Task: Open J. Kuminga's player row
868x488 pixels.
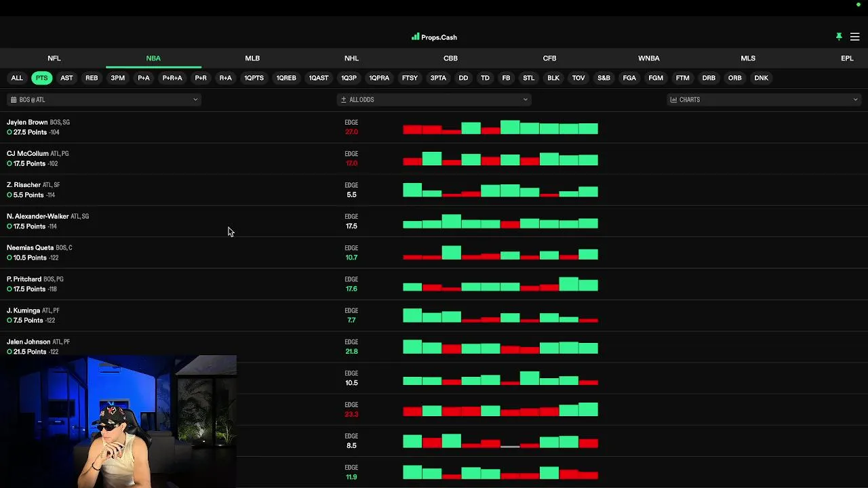Action: [434, 315]
